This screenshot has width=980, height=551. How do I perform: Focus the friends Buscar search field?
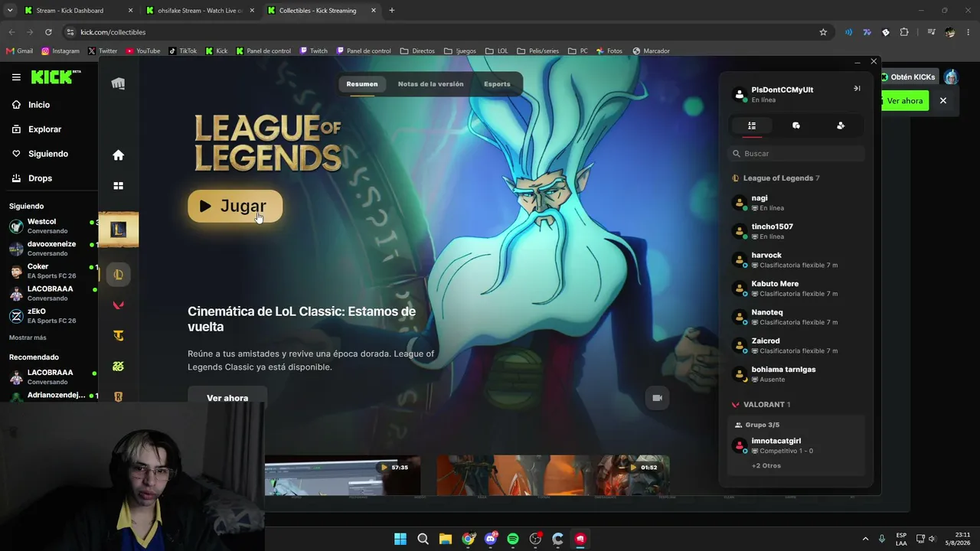(x=796, y=154)
